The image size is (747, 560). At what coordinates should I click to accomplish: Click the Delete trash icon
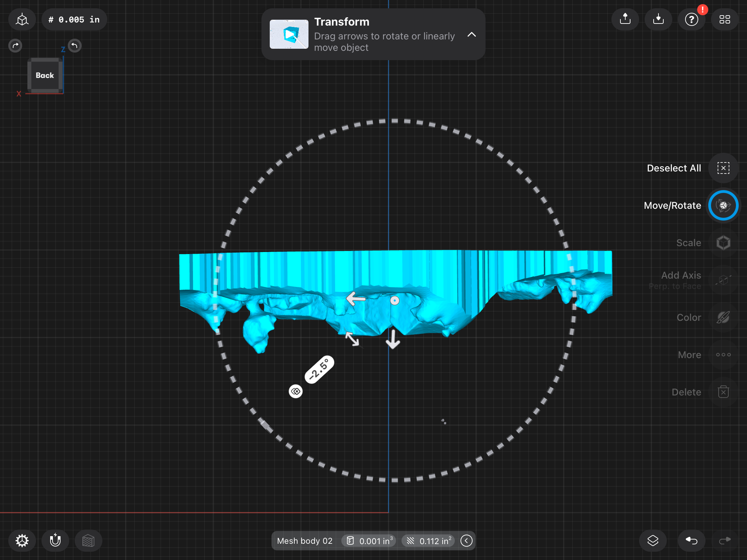(x=723, y=392)
